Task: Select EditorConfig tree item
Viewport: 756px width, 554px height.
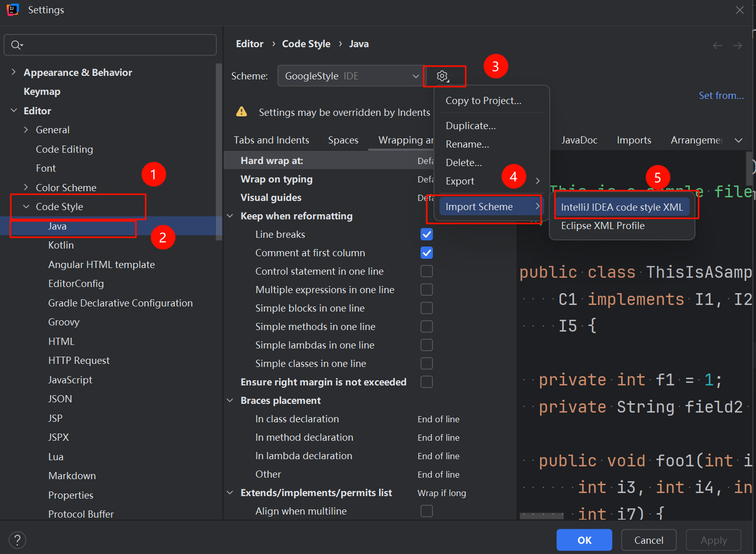Action: [76, 283]
